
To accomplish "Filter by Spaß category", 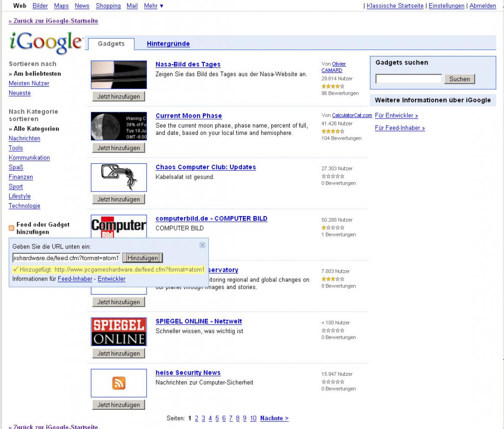I will click(x=16, y=167).
